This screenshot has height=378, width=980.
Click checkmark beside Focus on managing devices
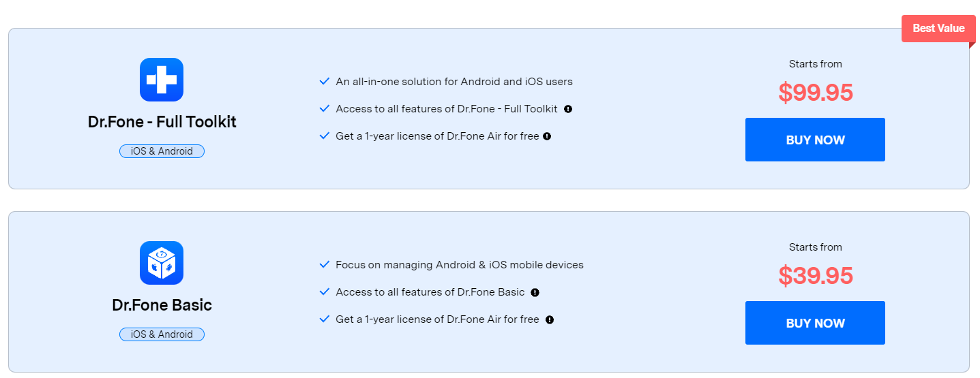[x=325, y=265]
